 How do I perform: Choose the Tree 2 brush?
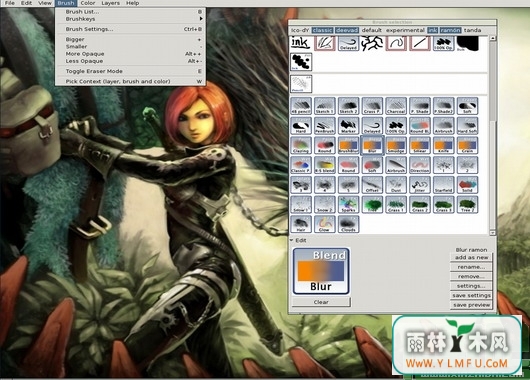click(467, 205)
